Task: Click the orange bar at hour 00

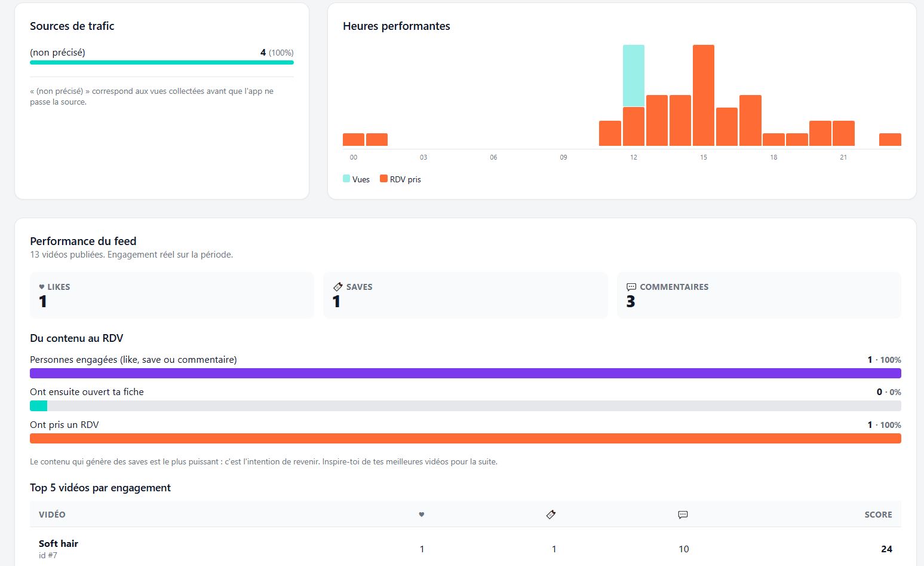Action: tap(354, 140)
